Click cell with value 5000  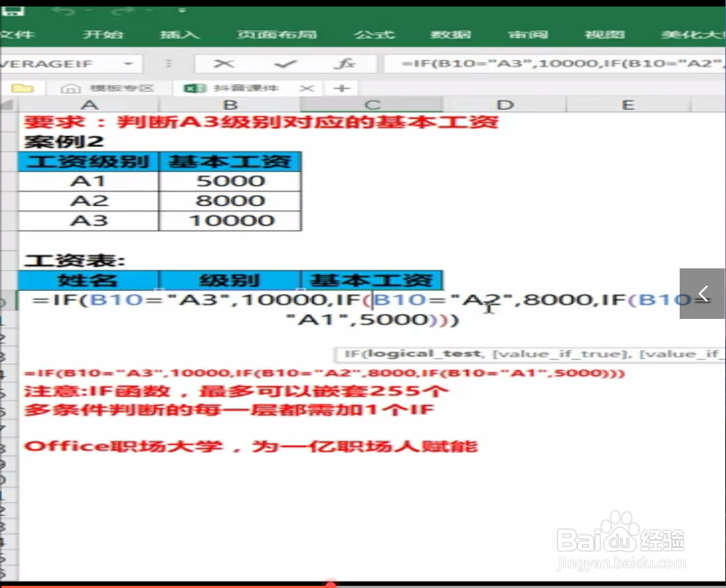(x=230, y=181)
